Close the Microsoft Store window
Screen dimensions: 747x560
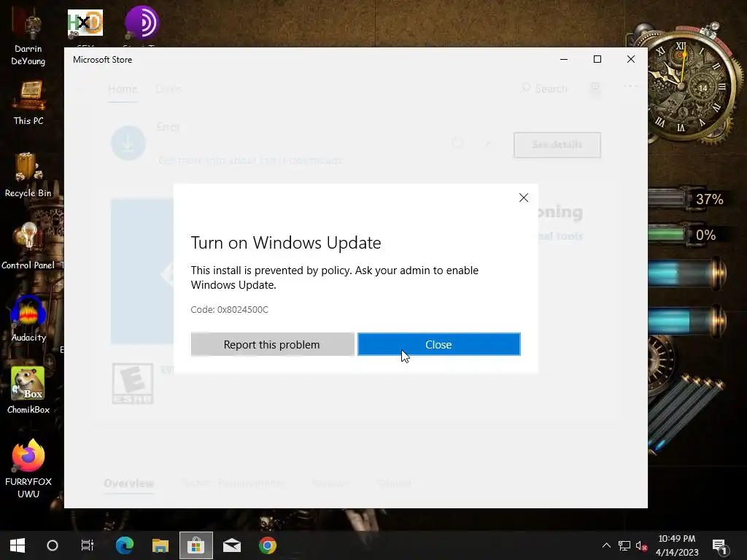631,60
